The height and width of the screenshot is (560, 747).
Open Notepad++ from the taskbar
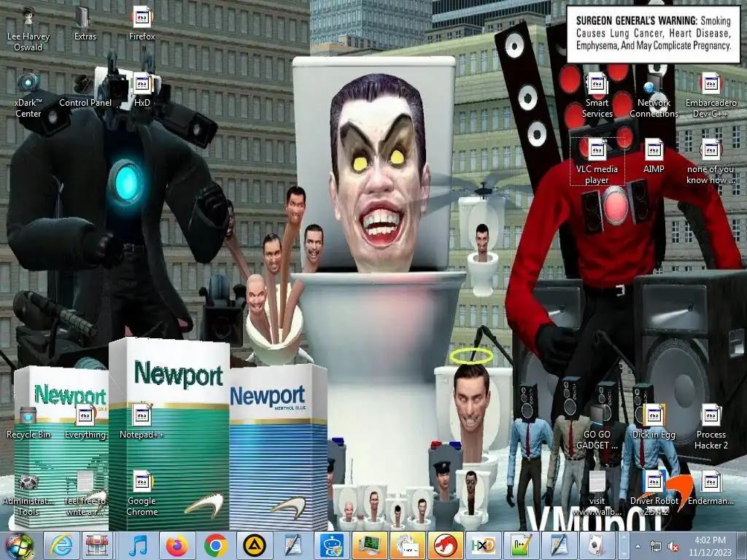point(521,545)
